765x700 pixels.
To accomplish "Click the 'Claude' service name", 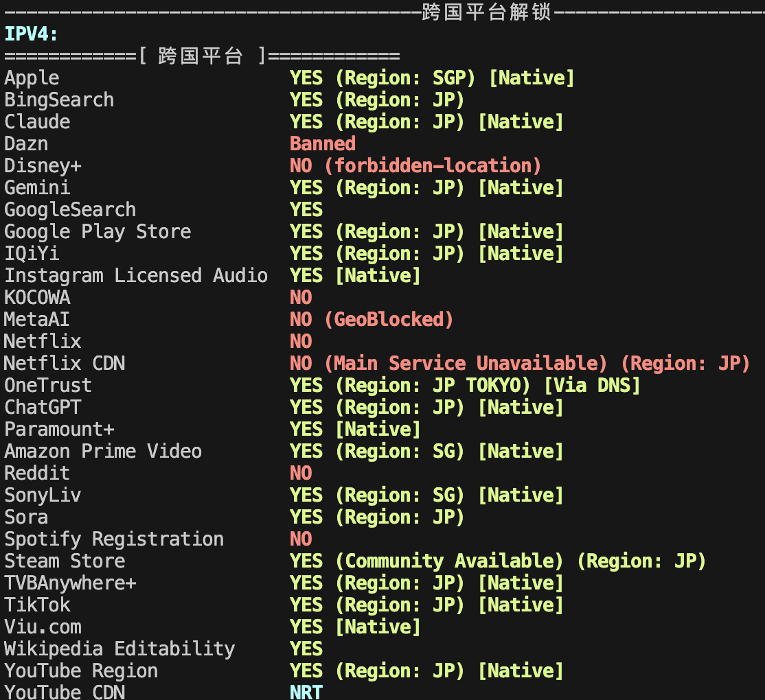I will point(37,122).
